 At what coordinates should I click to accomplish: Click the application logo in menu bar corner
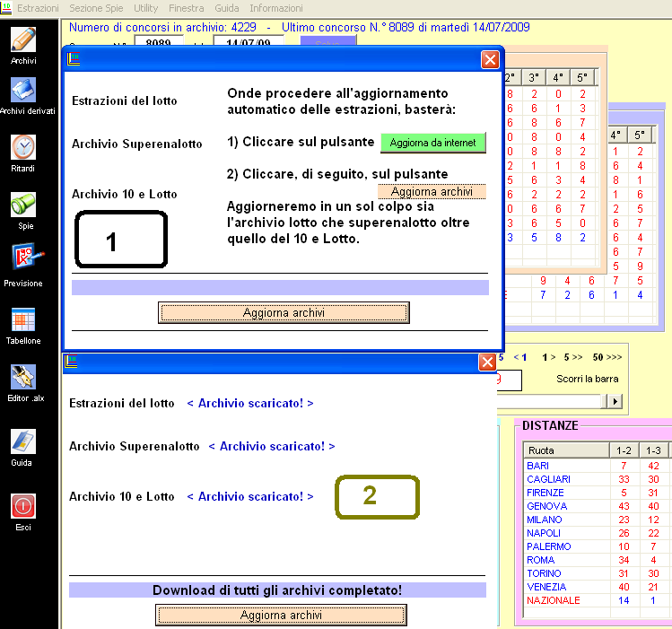point(6,8)
